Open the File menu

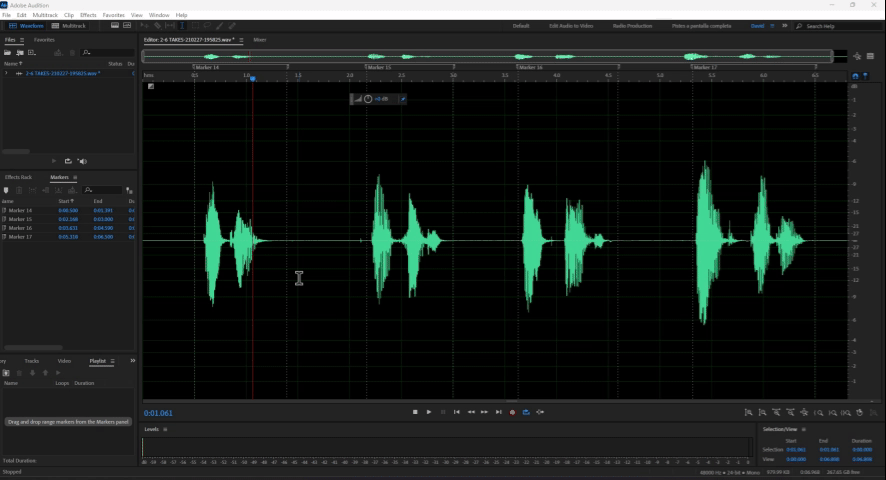coord(7,15)
